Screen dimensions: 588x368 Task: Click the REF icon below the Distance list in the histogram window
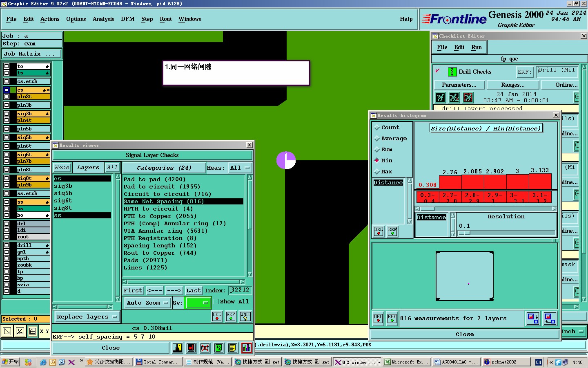[392, 231]
